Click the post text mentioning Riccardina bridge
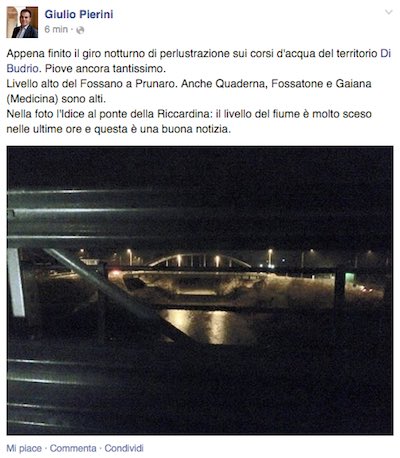Screen dimensions: 400x458 (189, 114)
